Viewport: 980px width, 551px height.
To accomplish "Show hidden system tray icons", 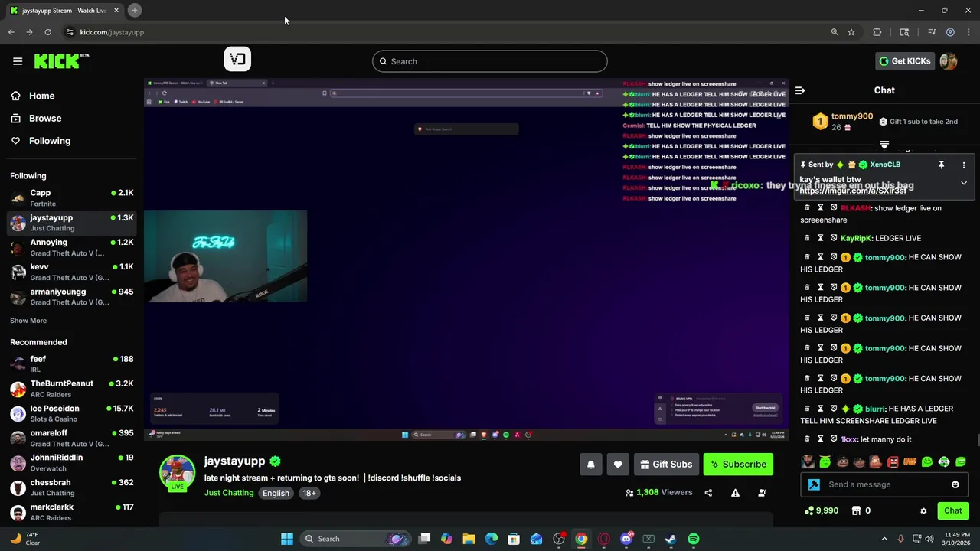I will tap(886, 539).
